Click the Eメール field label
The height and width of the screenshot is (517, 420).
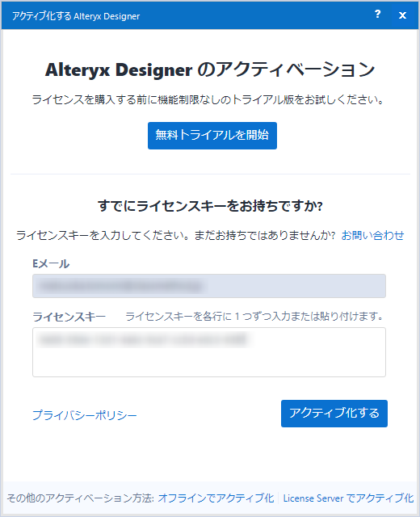(x=51, y=264)
